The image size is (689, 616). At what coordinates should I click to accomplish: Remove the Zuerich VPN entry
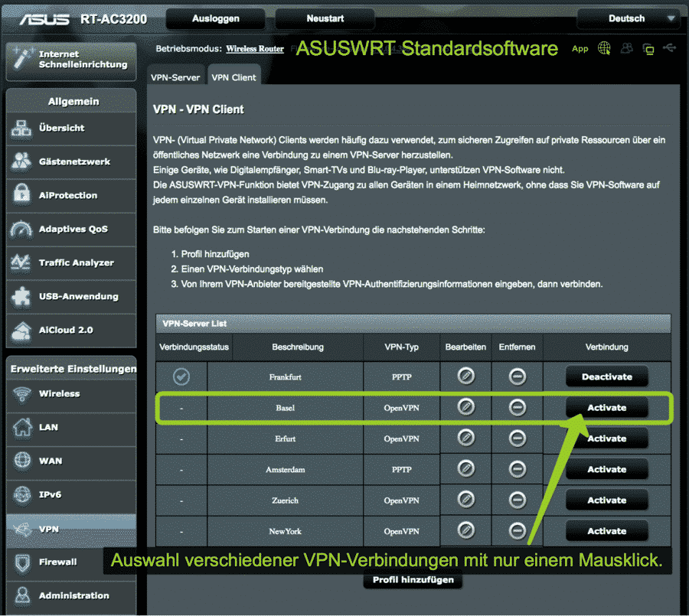pos(518,500)
